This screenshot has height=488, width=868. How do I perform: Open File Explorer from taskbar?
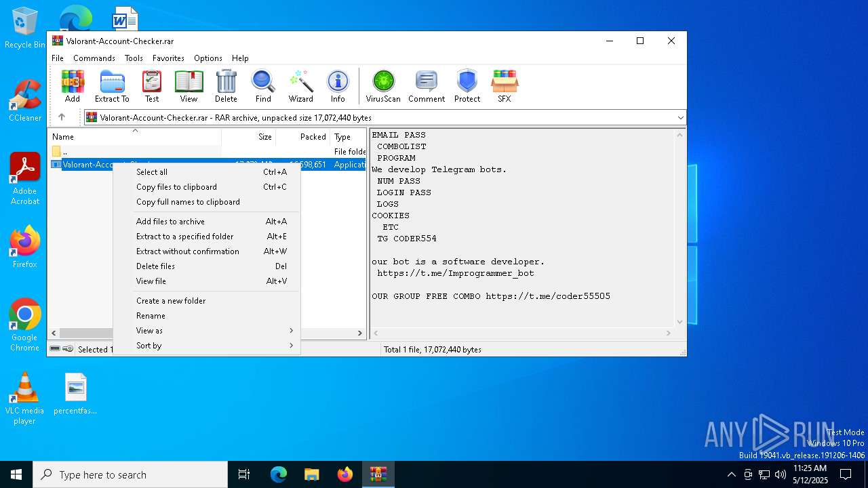click(311, 474)
